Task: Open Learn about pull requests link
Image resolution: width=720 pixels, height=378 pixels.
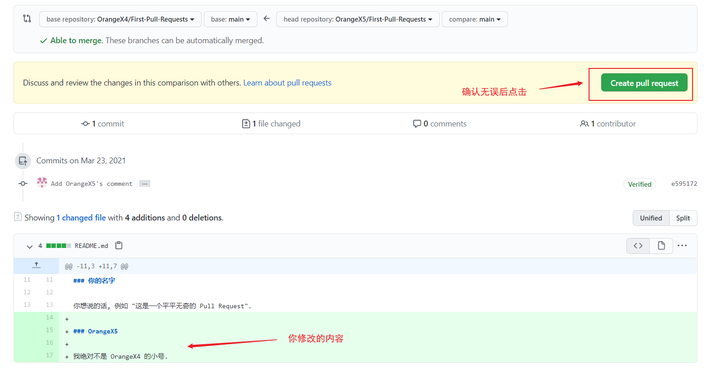Action: (x=287, y=83)
